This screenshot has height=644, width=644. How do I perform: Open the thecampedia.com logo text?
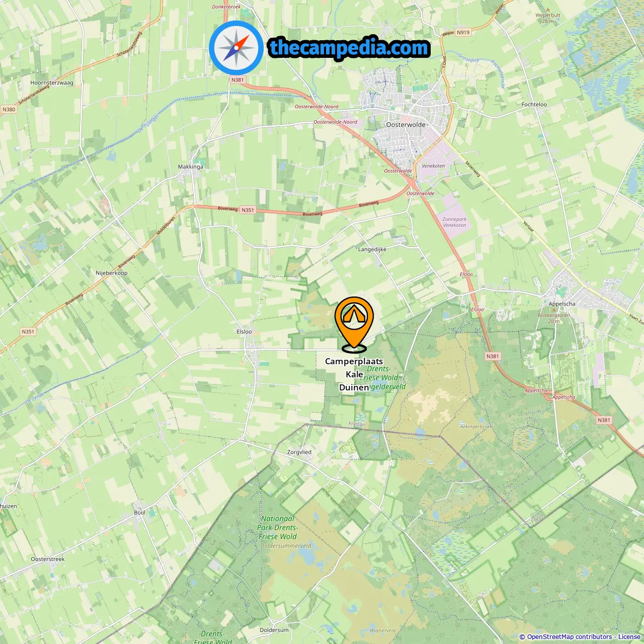[x=349, y=48]
